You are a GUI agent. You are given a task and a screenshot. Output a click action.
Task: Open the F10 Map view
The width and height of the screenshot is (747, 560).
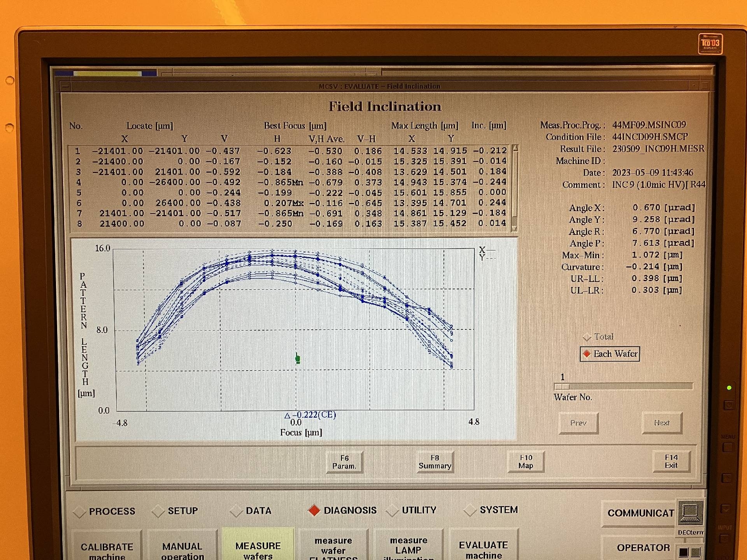526,462
